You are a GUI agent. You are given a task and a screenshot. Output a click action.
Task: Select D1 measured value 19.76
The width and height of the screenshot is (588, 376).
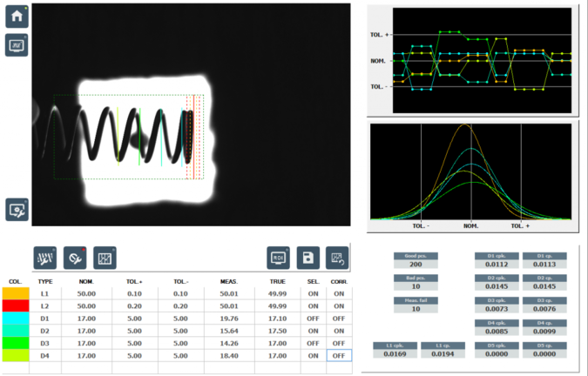[229, 319]
